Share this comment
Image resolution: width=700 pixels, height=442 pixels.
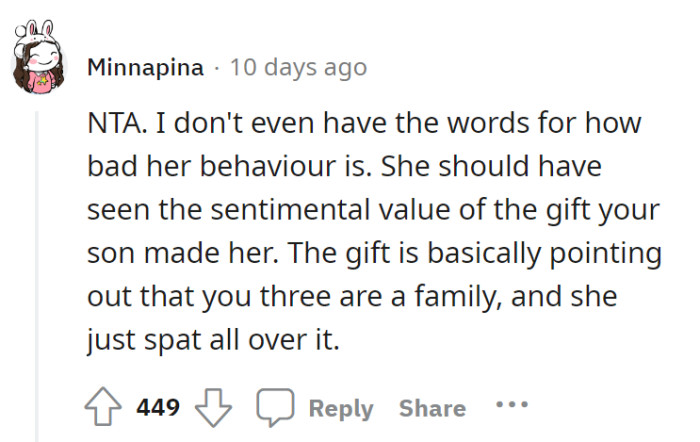pos(432,408)
